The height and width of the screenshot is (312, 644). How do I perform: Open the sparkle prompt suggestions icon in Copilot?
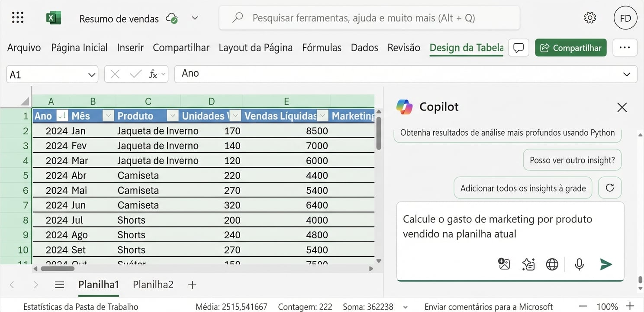coord(528,263)
